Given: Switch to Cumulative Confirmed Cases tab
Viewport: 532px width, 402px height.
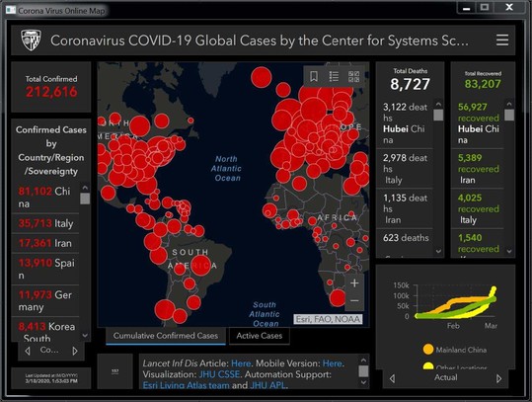Looking at the screenshot, I should click(x=166, y=336).
